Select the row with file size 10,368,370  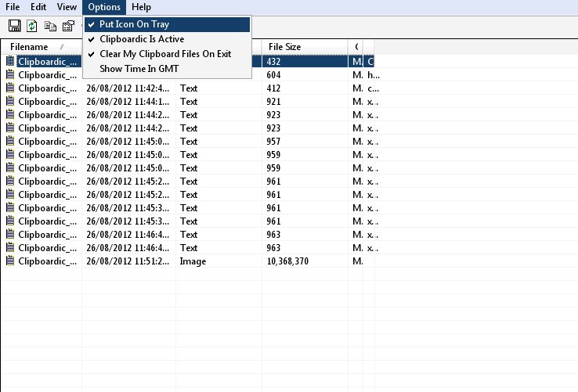click(288, 261)
